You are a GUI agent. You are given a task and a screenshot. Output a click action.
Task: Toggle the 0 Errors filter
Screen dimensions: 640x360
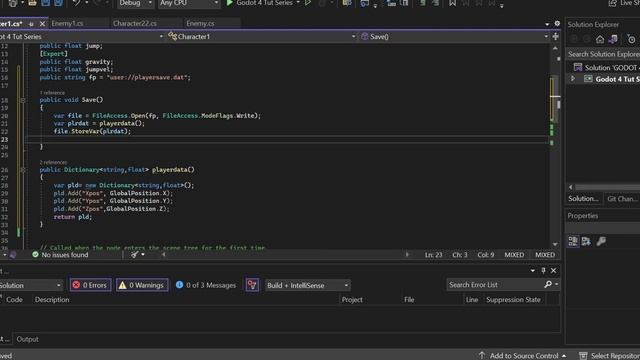click(x=90, y=285)
